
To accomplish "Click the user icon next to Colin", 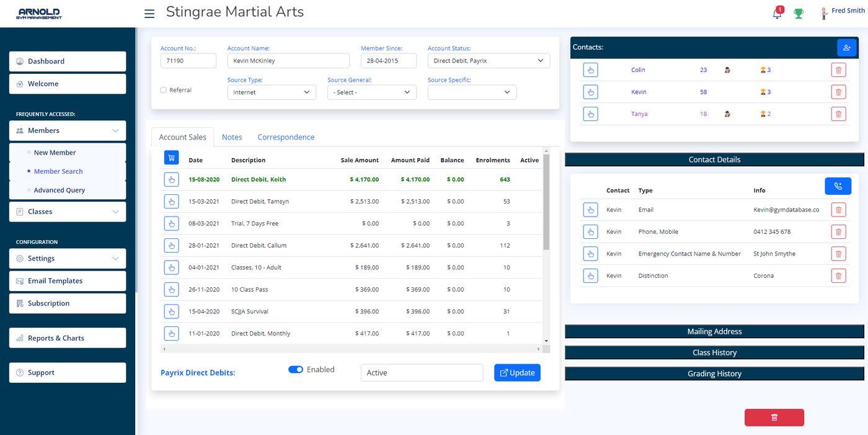I will pos(727,70).
